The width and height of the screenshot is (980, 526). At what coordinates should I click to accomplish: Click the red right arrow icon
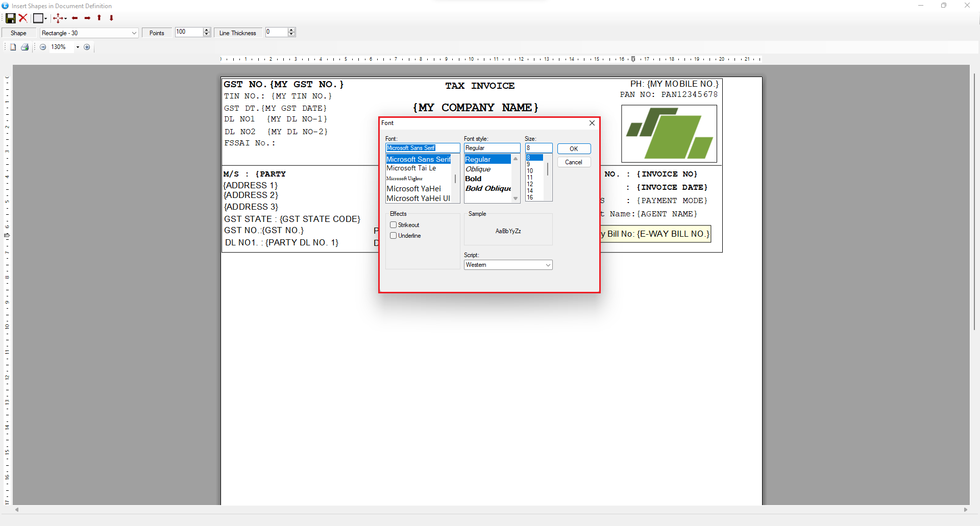(87, 18)
